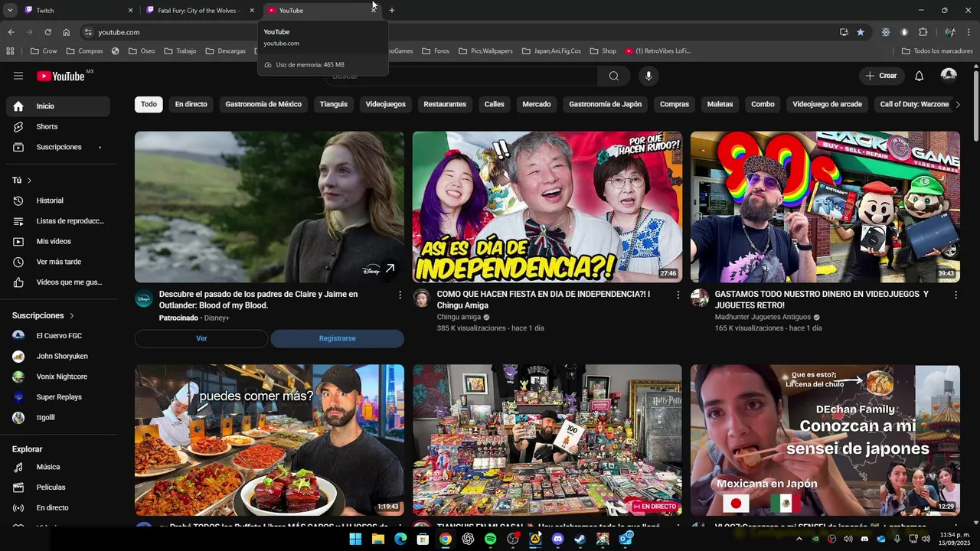Play the 90s retro videogames thumbnail

(825, 207)
